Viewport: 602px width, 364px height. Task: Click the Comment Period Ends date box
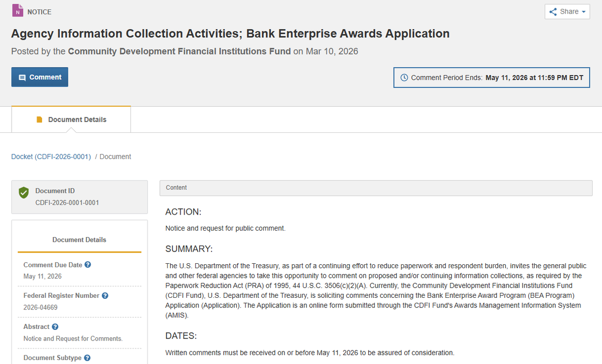click(x=492, y=78)
